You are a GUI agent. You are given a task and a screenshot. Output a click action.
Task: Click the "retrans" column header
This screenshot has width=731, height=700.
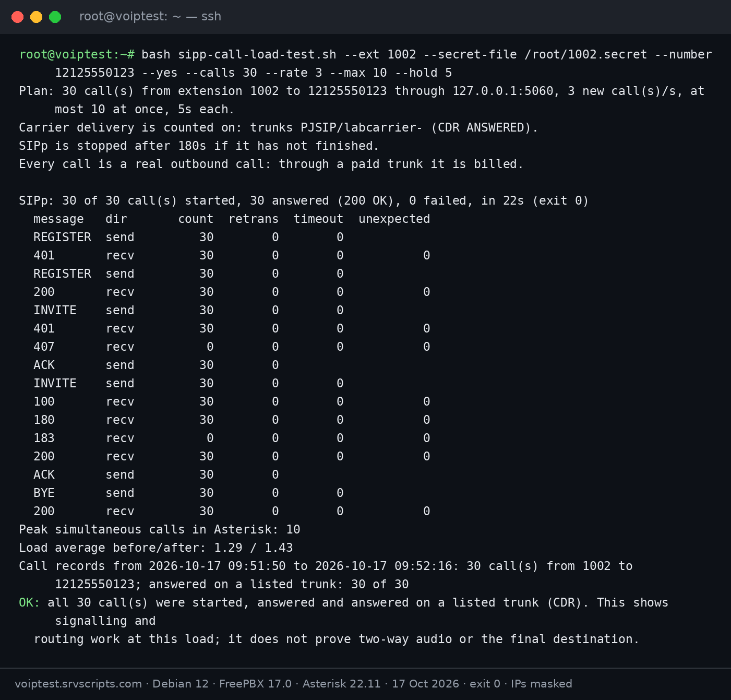click(254, 219)
